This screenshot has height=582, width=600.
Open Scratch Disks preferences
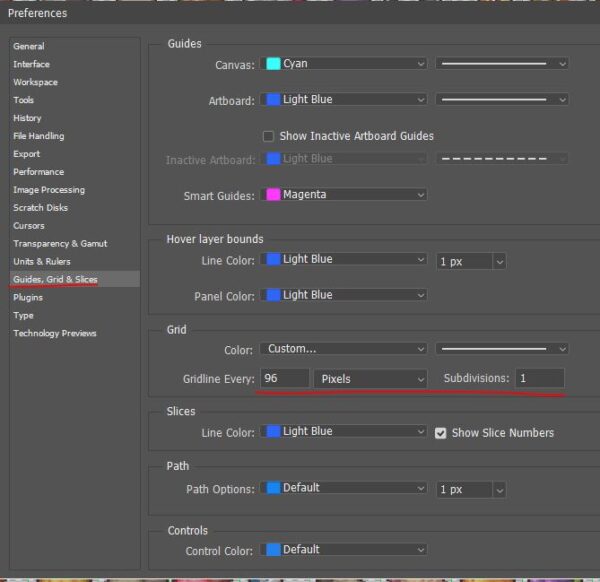point(40,208)
